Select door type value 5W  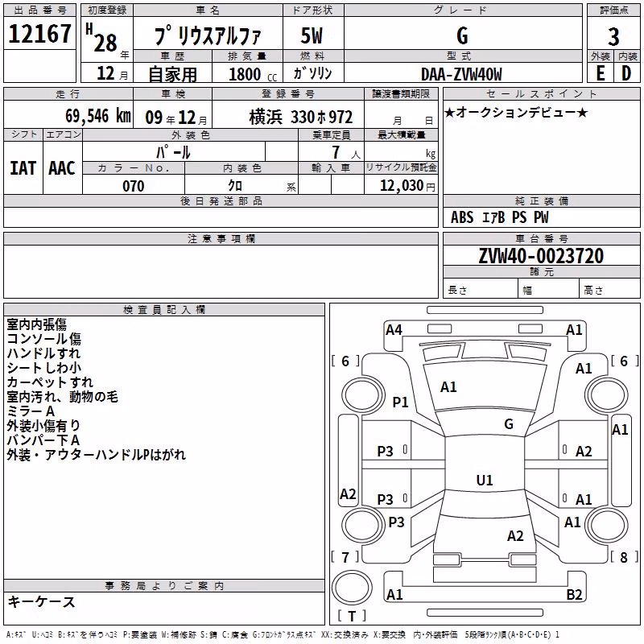pos(312,35)
